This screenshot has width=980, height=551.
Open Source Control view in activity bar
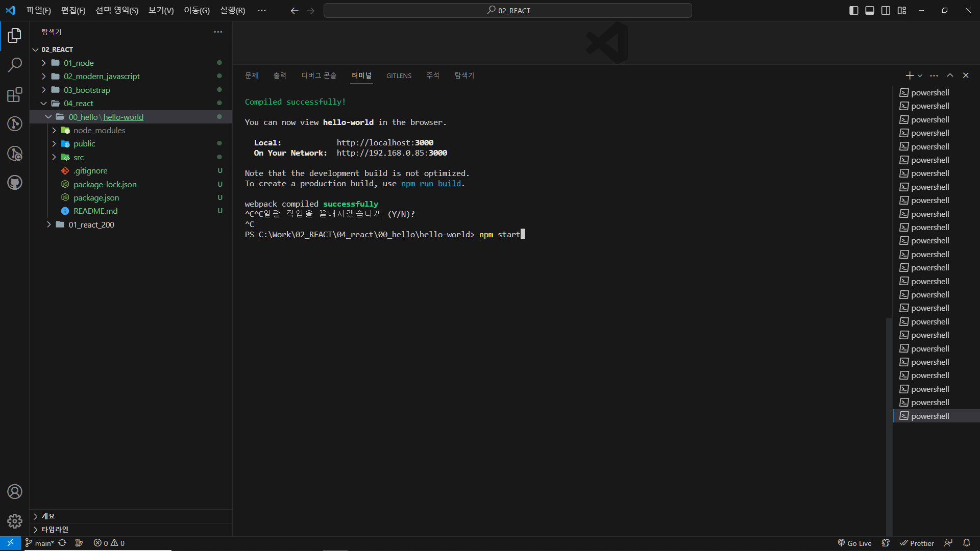tap(15, 124)
